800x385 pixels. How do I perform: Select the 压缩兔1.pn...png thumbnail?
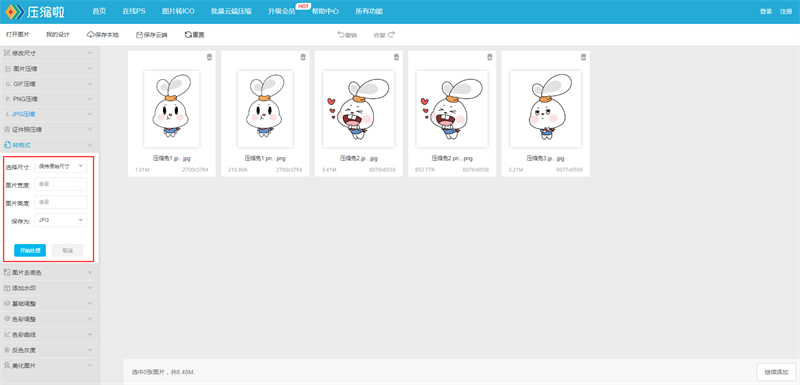pos(265,109)
